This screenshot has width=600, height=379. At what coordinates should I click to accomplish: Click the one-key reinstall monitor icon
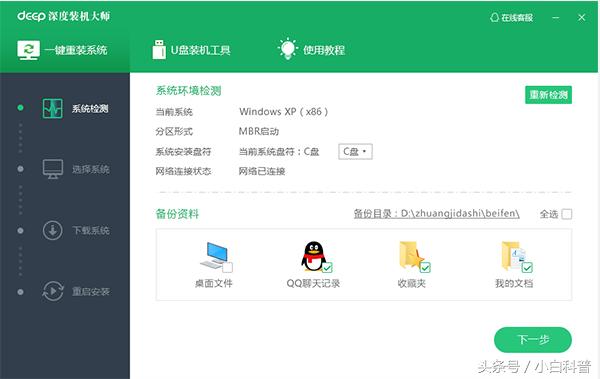click(x=28, y=50)
